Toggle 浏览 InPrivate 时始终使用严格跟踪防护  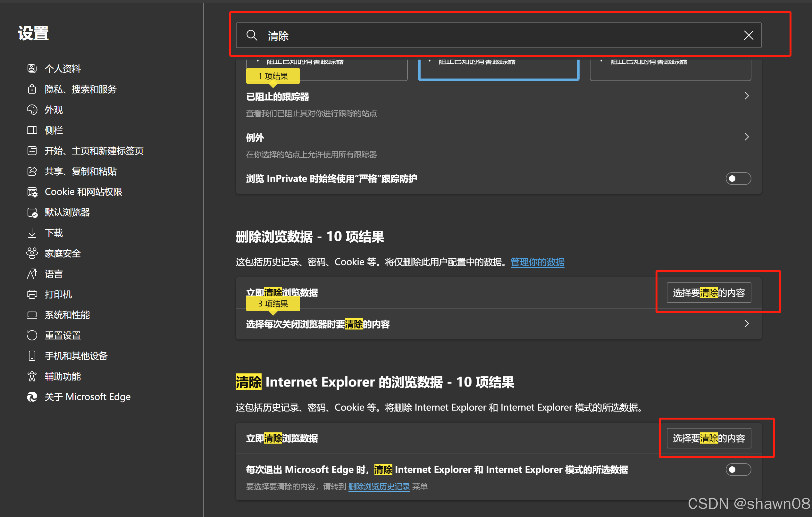click(x=738, y=179)
